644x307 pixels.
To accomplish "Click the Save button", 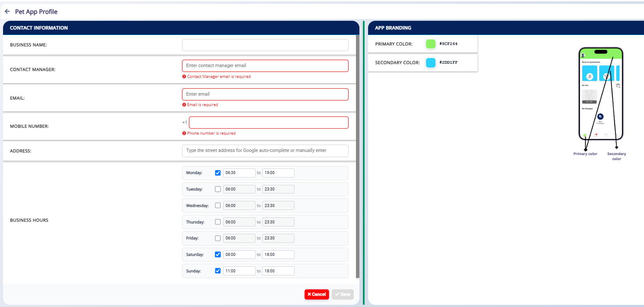I will pos(343,294).
